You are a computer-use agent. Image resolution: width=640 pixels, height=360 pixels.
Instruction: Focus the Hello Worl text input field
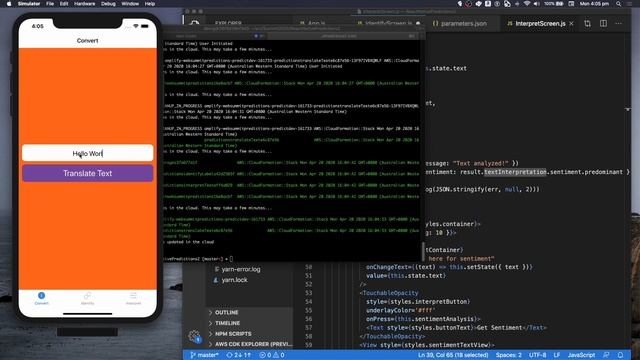point(87,153)
